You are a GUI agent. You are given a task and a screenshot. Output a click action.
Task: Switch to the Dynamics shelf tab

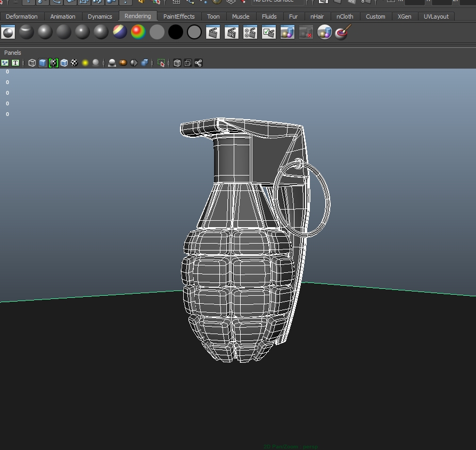(x=100, y=16)
